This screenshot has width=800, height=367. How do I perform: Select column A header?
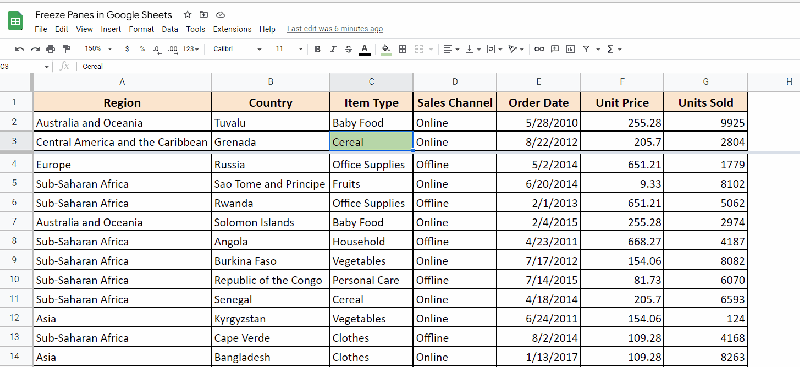pos(122,82)
